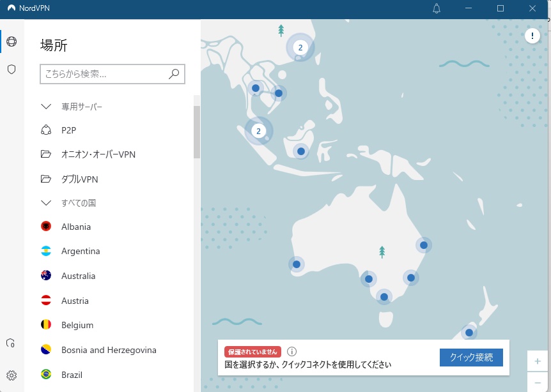
Task: Select the P2P server icon
Action: pyautogui.click(x=46, y=130)
